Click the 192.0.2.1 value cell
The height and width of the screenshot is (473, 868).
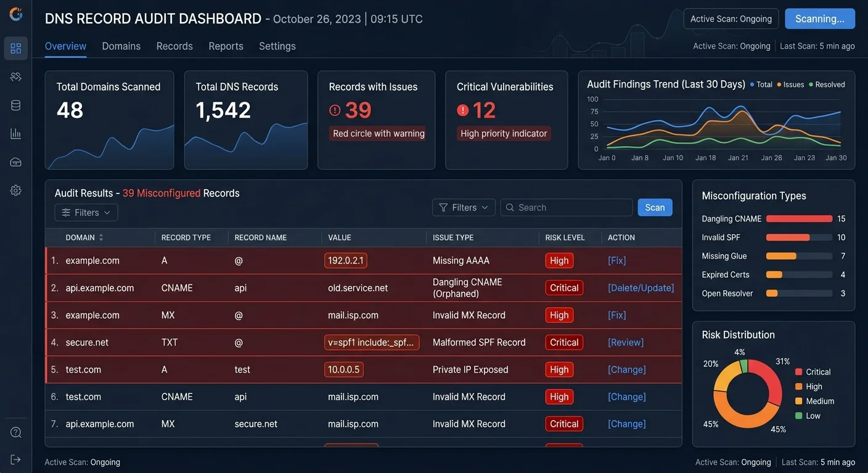pyautogui.click(x=346, y=261)
